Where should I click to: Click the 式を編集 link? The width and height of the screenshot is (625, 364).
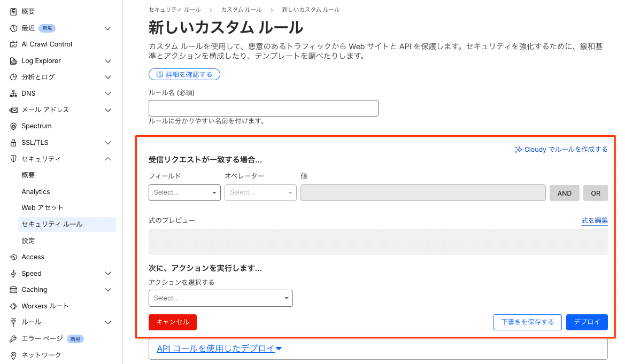pos(595,221)
